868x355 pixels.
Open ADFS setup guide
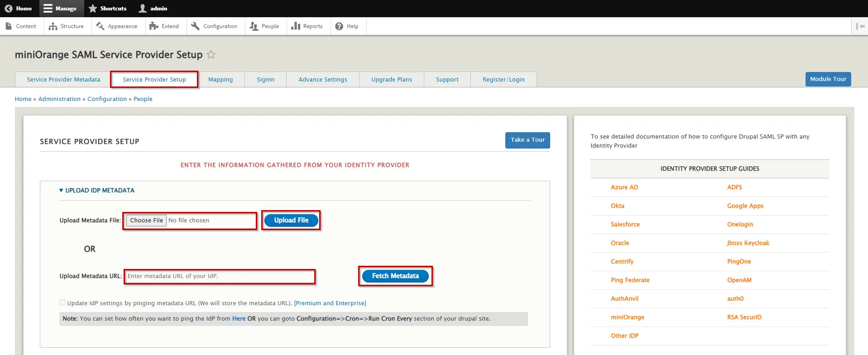[734, 187]
